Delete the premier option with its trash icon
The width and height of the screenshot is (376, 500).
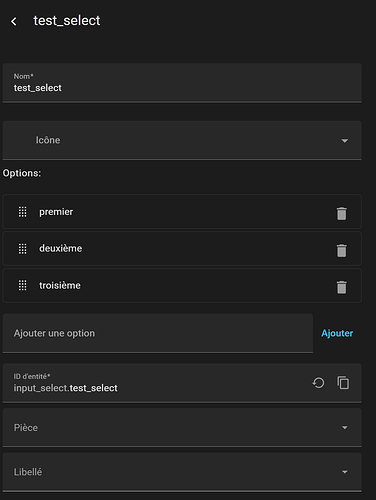342,213
